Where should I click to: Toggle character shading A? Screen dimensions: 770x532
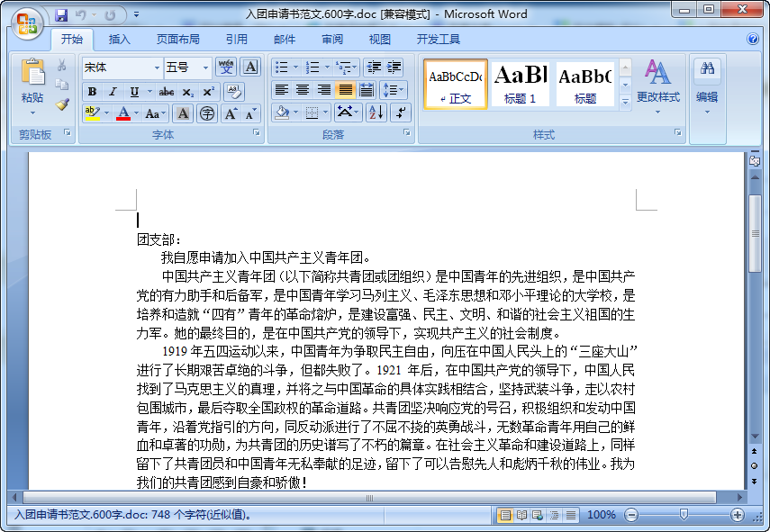[183, 113]
